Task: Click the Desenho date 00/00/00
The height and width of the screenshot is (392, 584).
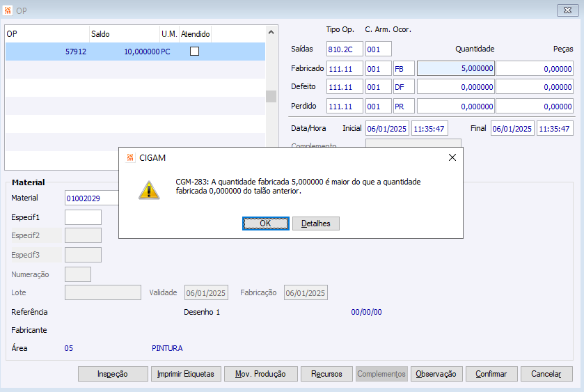Action: tap(366, 312)
